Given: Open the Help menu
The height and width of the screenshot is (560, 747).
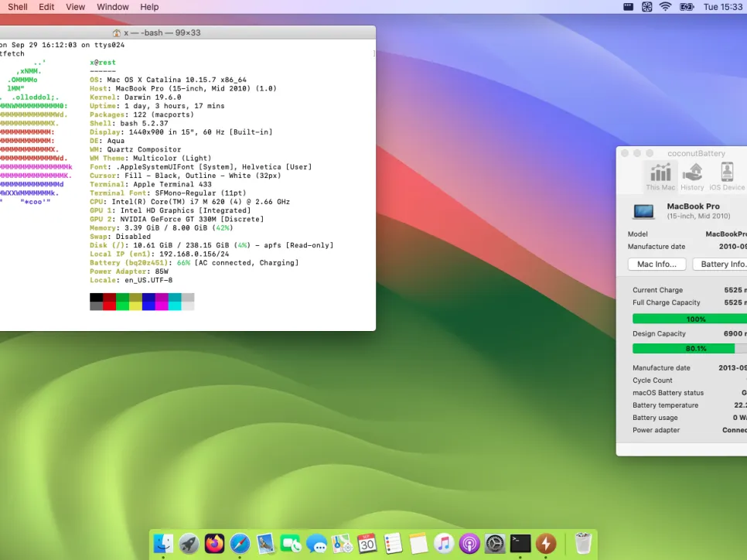Looking at the screenshot, I should coord(149,7).
